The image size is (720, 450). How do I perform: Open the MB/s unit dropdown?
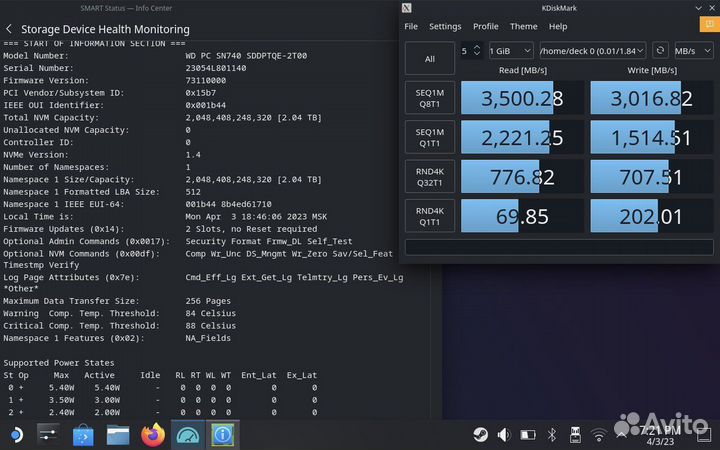(693, 51)
